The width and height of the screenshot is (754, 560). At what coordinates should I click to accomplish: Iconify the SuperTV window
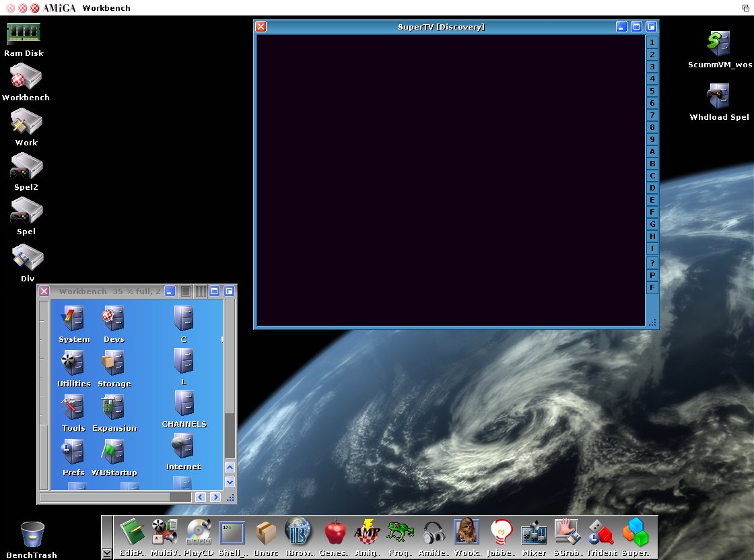tap(621, 27)
